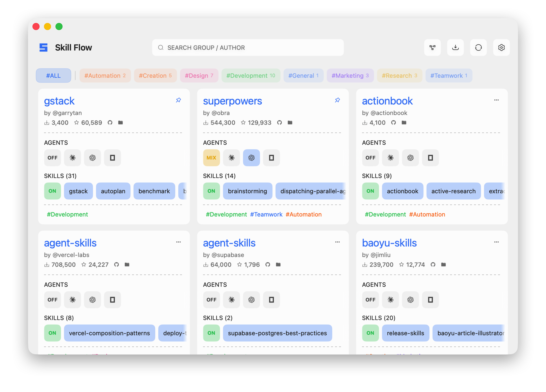The image size is (546, 392).
Task: Open folder icon on actionbook card
Action: pos(404,122)
